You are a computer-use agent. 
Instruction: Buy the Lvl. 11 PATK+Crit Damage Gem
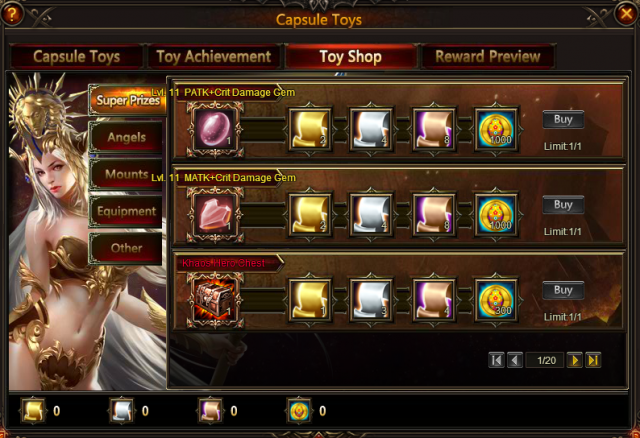click(563, 119)
